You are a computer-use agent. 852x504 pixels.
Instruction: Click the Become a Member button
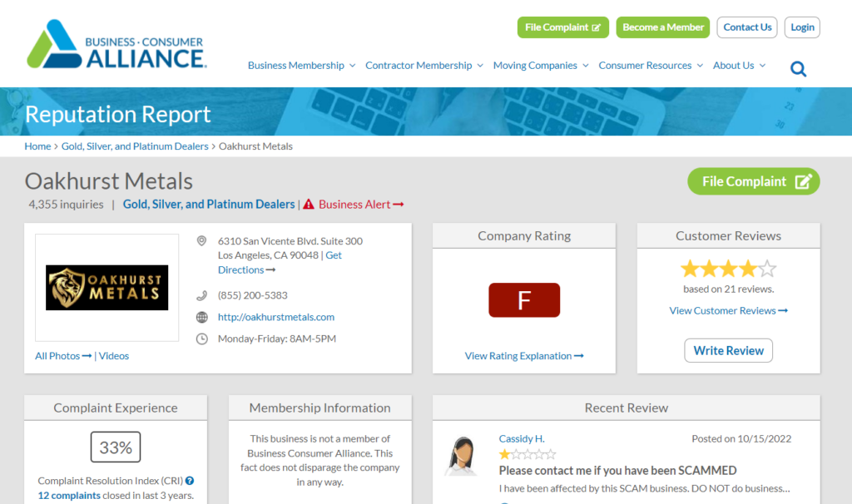click(x=663, y=27)
